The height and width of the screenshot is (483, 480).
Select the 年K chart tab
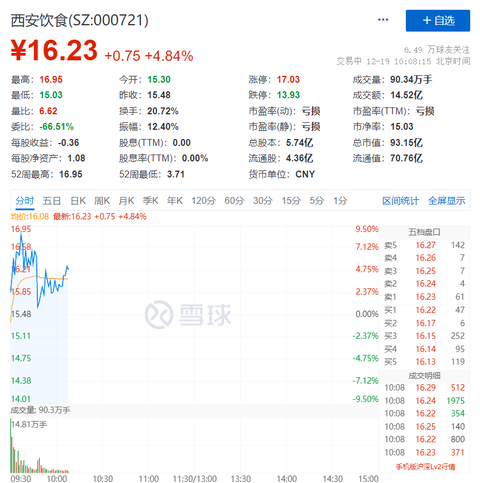[175, 201]
